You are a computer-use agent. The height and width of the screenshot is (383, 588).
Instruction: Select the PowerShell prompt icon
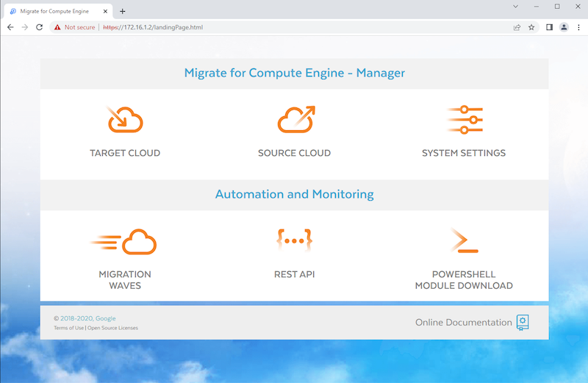tap(464, 240)
